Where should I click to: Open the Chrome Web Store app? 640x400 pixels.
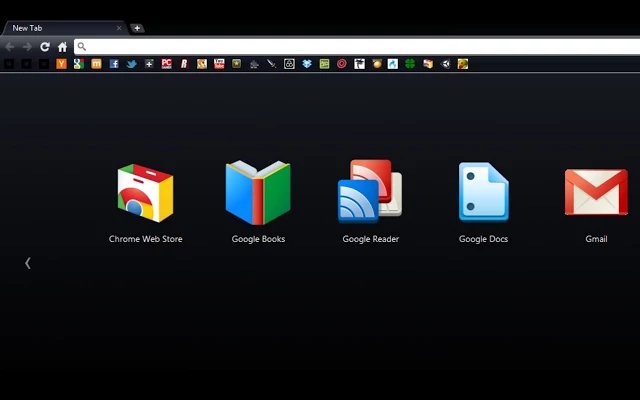tap(145, 194)
